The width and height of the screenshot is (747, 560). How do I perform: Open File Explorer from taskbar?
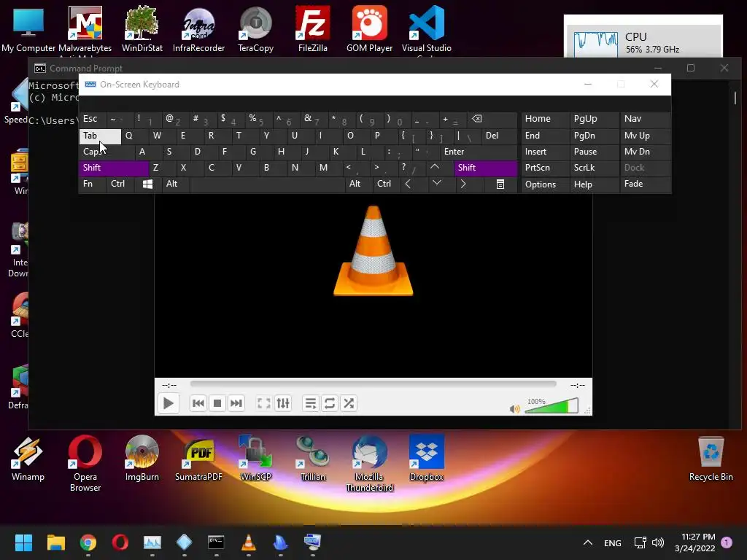(55, 542)
